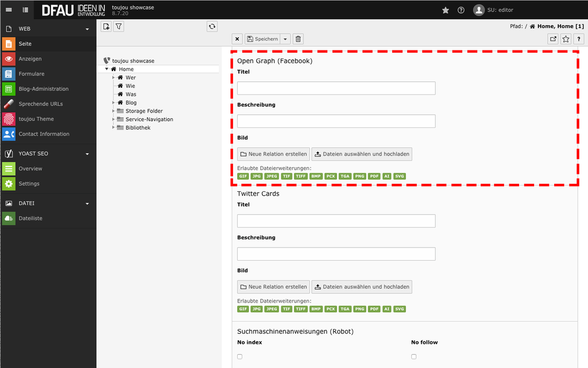Click Neue Relation erstellen under Twitter Cards
The image size is (588, 368).
pyautogui.click(x=273, y=286)
